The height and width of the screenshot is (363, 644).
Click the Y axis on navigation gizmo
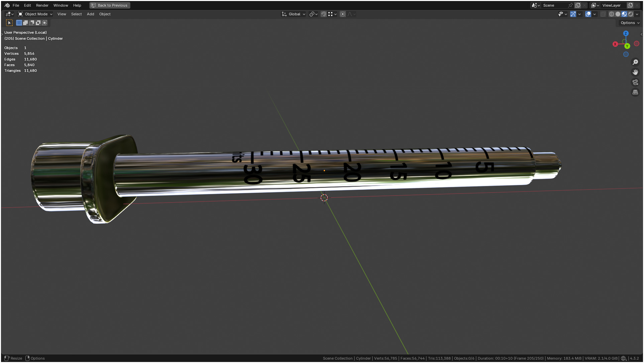(x=627, y=46)
